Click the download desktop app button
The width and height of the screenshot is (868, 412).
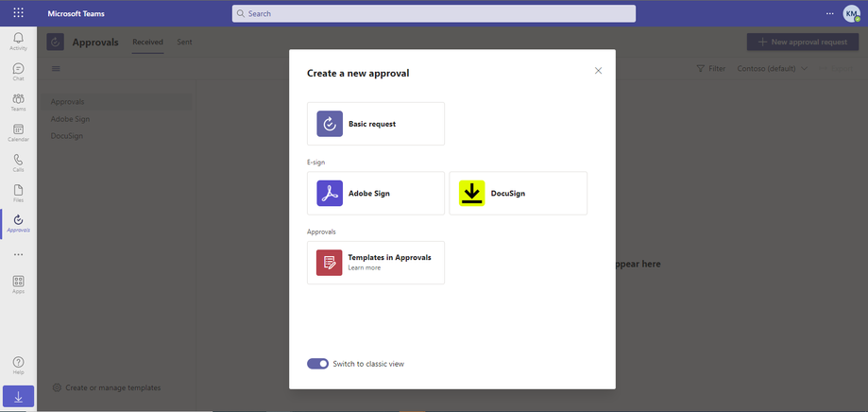18,397
